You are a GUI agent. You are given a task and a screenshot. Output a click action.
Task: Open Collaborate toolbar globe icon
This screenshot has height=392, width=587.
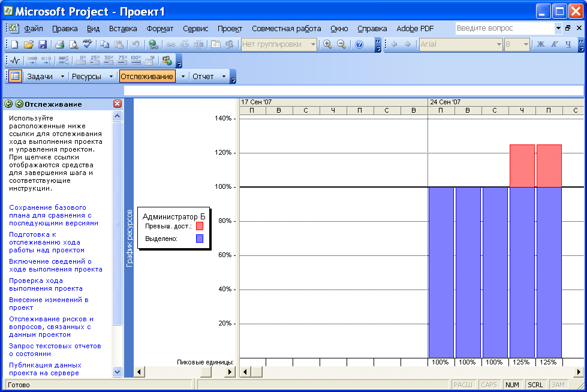tap(167, 61)
